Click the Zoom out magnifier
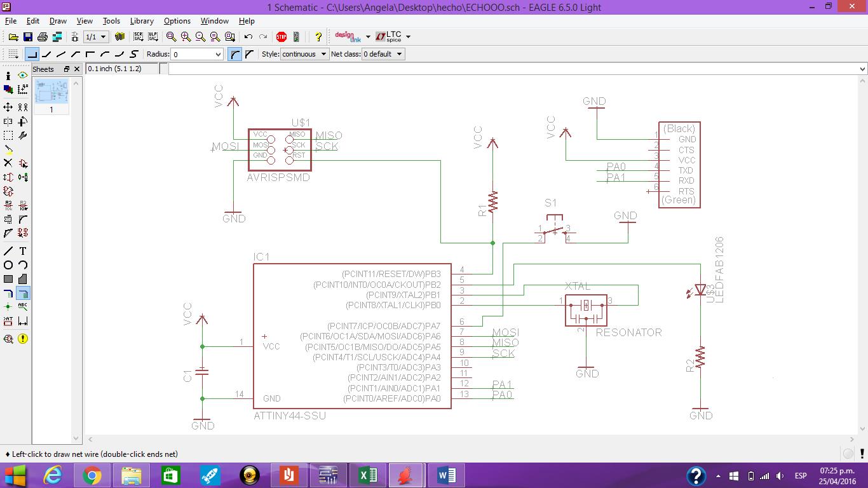The width and height of the screenshot is (868, 488). click(x=200, y=37)
